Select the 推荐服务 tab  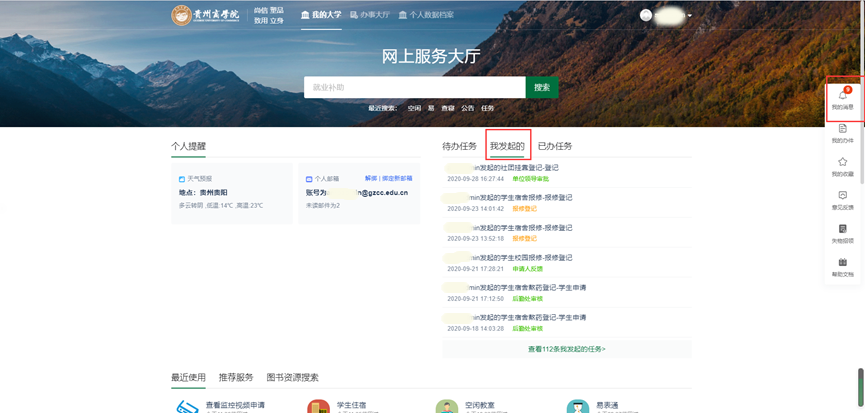coord(236,378)
